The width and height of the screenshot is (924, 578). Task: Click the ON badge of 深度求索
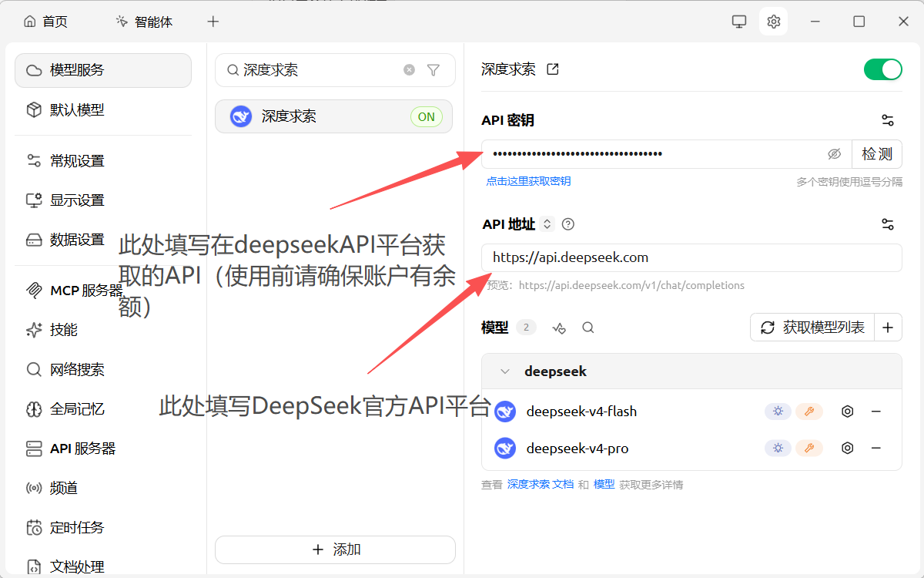[x=427, y=117]
